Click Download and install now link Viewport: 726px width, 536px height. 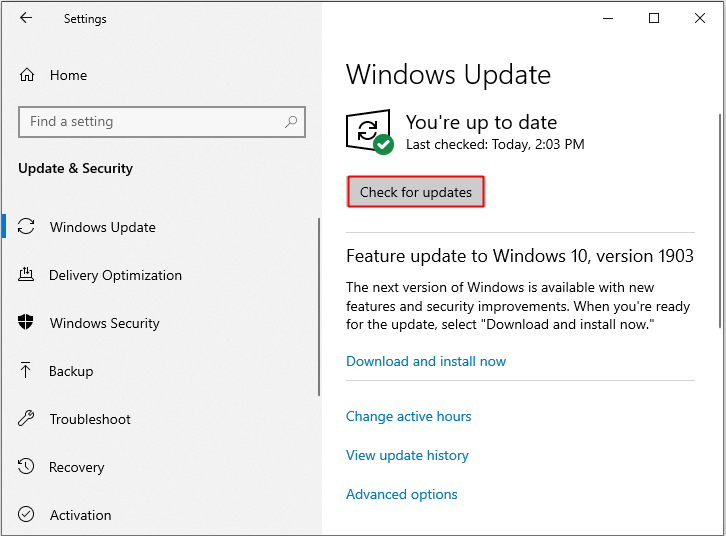[x=426, y=361]
